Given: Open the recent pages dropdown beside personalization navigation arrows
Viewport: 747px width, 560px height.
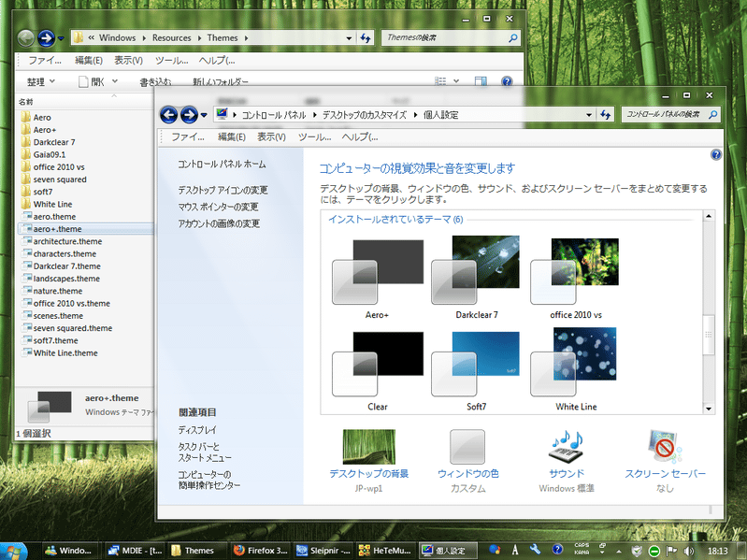Looking at the screenshot, I should pos(204,115).
